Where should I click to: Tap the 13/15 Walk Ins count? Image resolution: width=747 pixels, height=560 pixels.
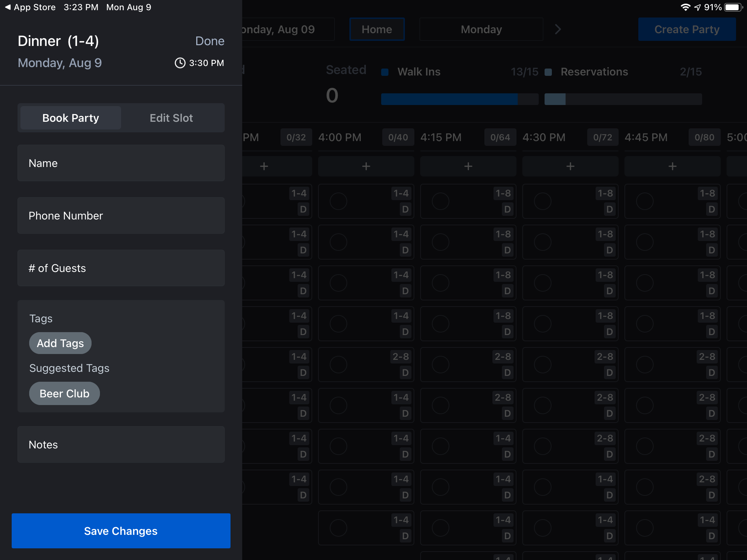525,72
